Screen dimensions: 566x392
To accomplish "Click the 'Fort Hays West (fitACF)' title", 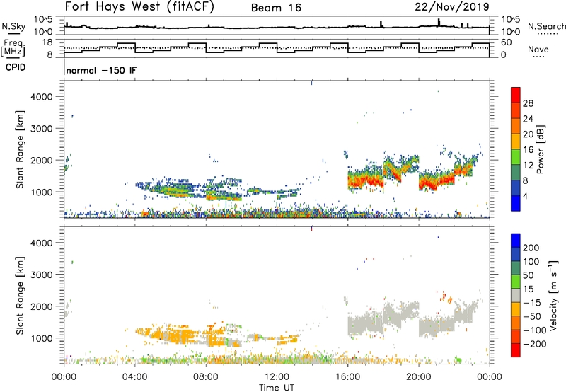I will (x=139, y=6).
